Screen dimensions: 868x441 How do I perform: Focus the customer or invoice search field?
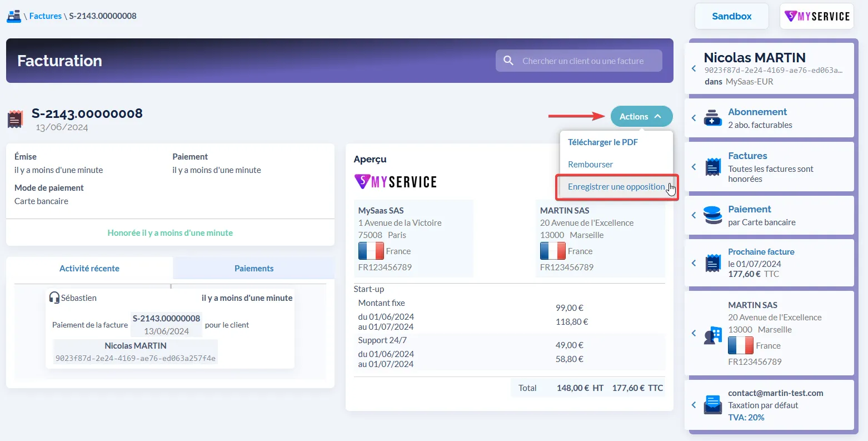click(579, 61)
